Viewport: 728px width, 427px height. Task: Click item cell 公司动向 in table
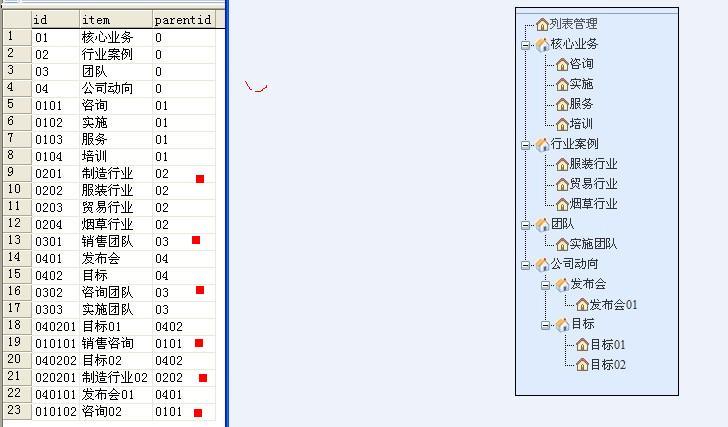pyautogui.click(x=116, y=88)
